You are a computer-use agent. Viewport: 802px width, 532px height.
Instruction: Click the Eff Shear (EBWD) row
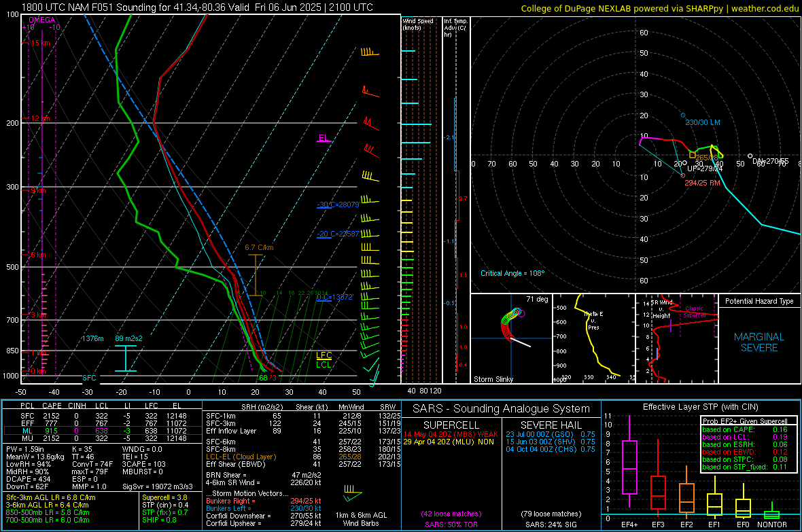[303, 464]
